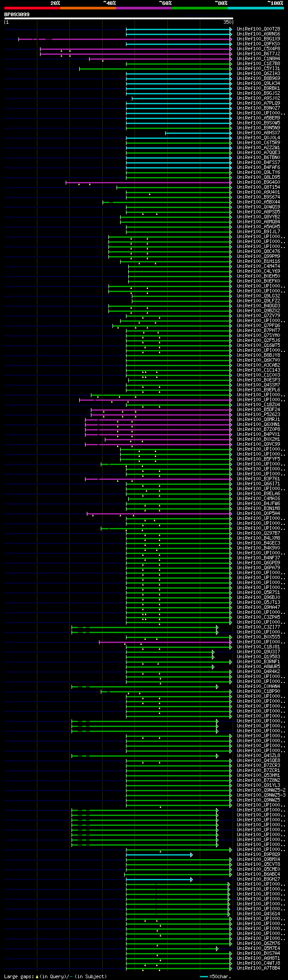Screen dimensions: 288x980
Task: Select hit label UniRef100_Q7PFQ6
Action: click(258, 325)
